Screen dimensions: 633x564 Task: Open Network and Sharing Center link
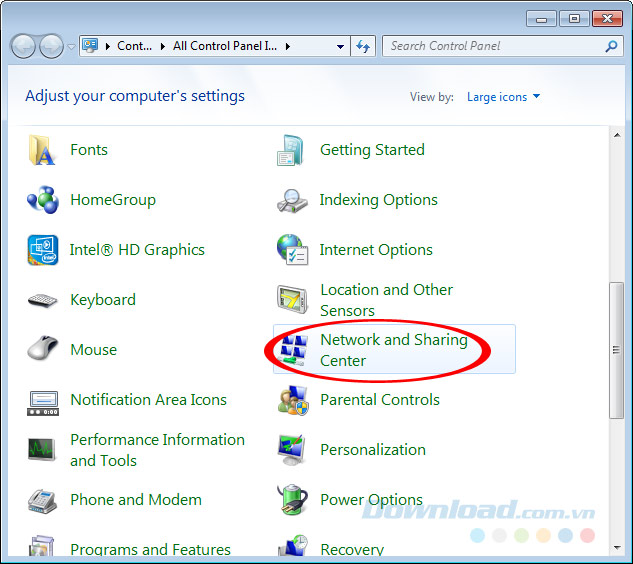394,350
